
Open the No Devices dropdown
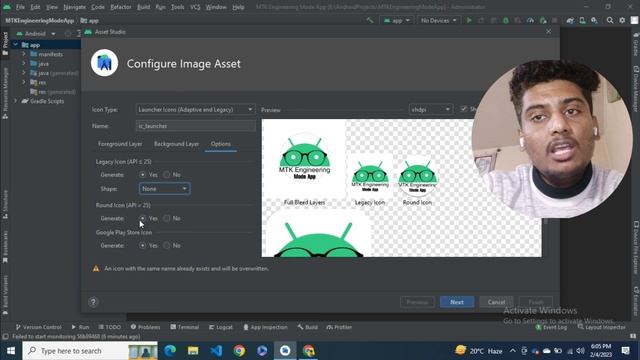pyautogui.click(x=438, y=20)
